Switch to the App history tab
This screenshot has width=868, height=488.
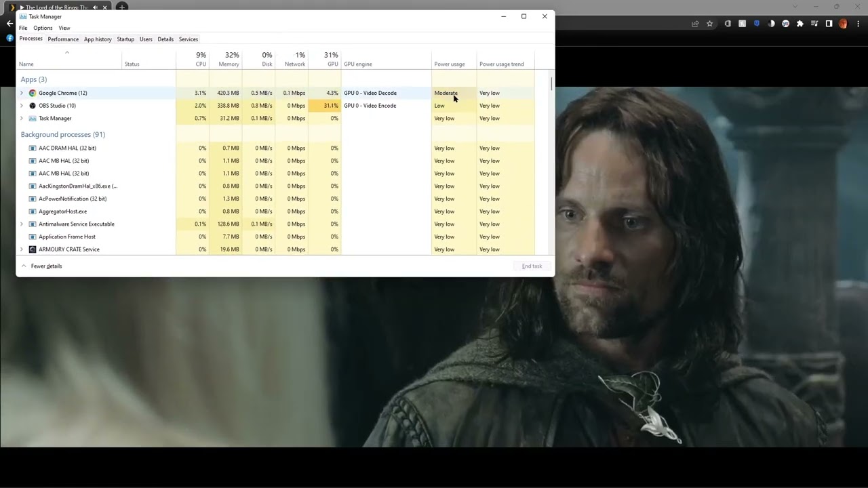(98, 39)
